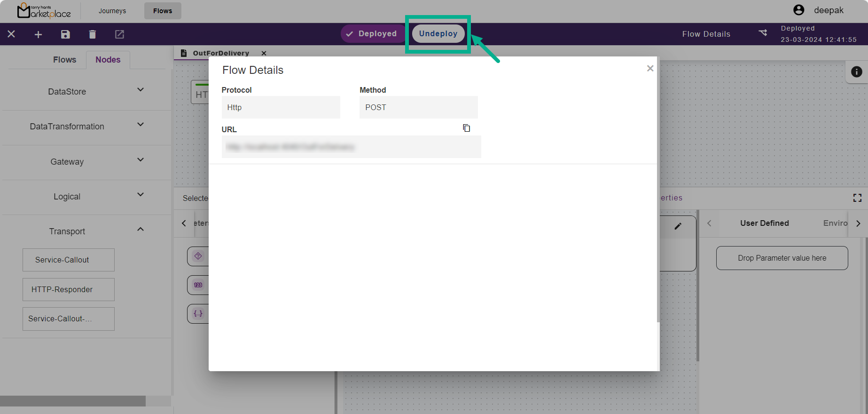Click the user account avatar icon
Screen dimensions: 868x414
click(798, 10)
